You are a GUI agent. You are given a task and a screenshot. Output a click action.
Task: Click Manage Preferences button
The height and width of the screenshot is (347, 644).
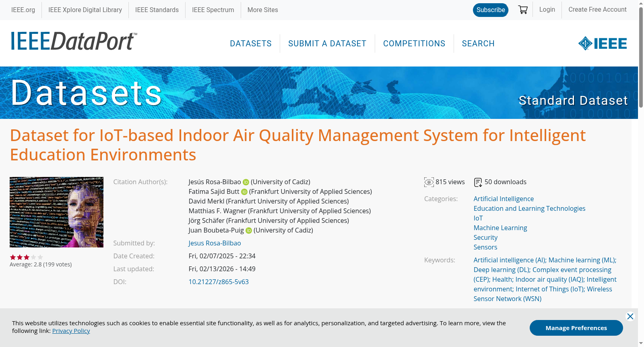coord(576,328)
